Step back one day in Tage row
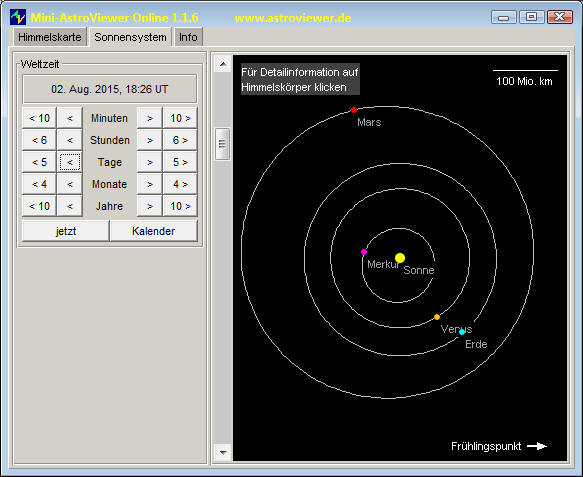This screenshot has width=583, height=477. point(70,162)
